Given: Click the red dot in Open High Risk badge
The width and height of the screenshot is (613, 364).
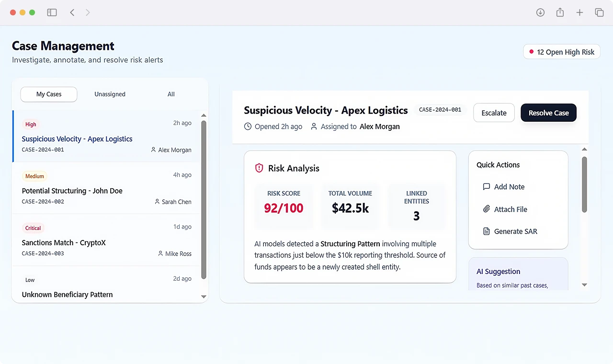Looking at the screenshot, I should click(x=531, y=52).
